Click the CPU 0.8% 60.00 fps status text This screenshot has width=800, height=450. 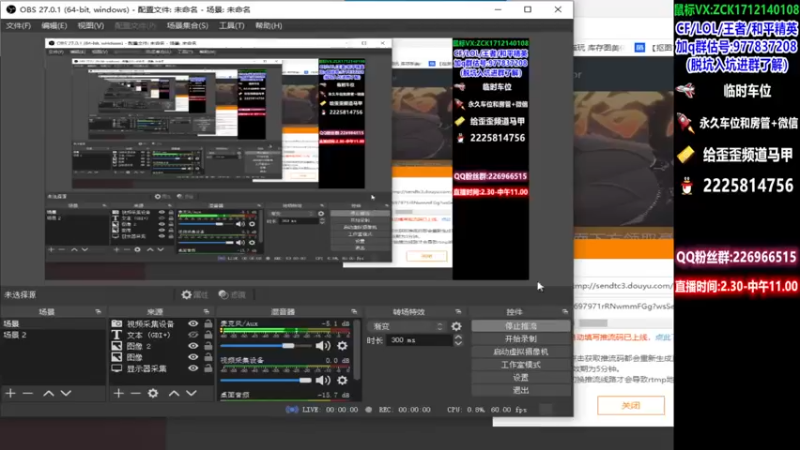(x=487, y=410)
